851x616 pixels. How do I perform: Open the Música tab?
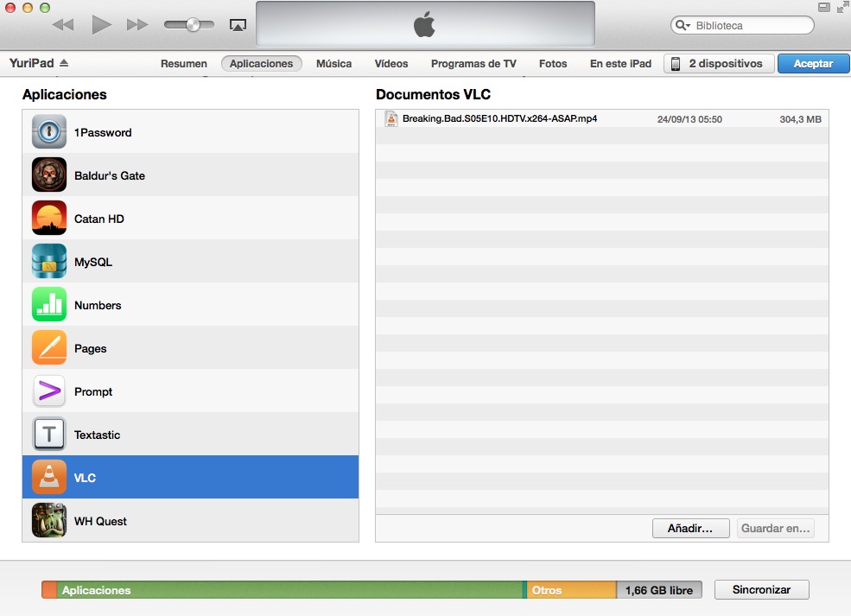coord(333,63)
